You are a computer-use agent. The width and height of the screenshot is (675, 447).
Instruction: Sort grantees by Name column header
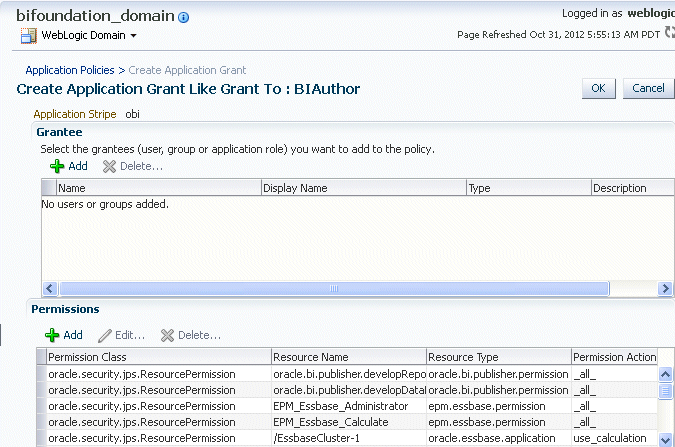pyautogui.click(x=158, y=188)
